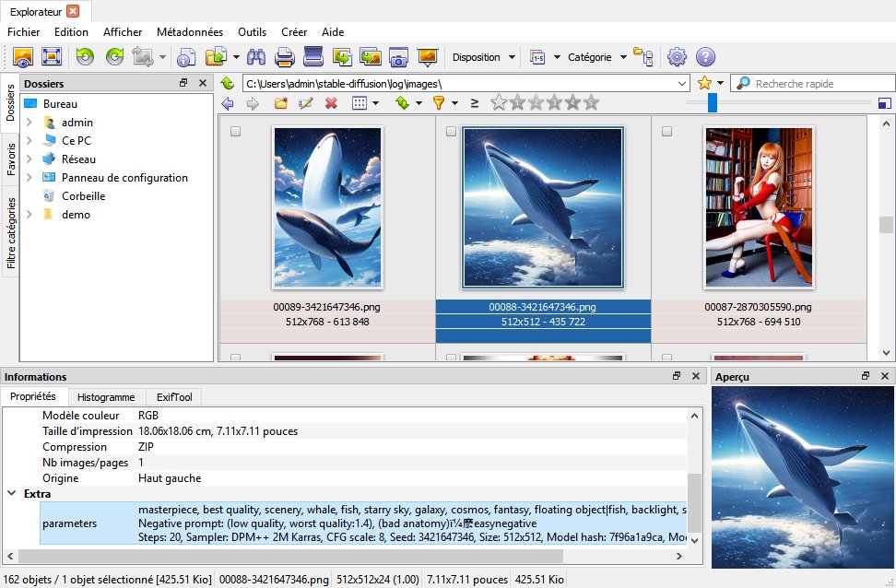
Task: Open the Disposition dropdown
Action: point(483,57)
